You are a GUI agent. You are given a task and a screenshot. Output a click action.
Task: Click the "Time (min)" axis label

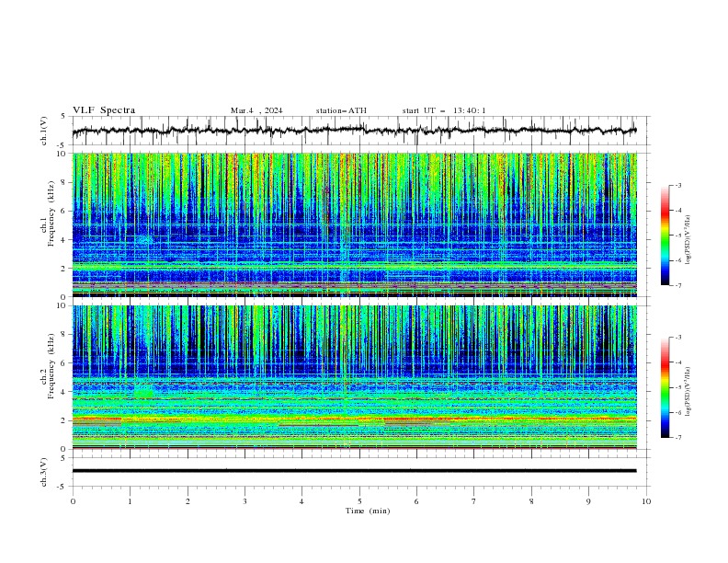click(x=368, y=511)
